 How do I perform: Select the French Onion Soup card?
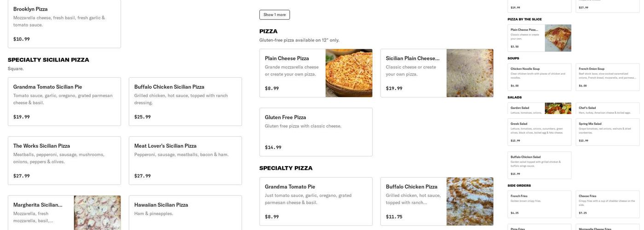607,77
